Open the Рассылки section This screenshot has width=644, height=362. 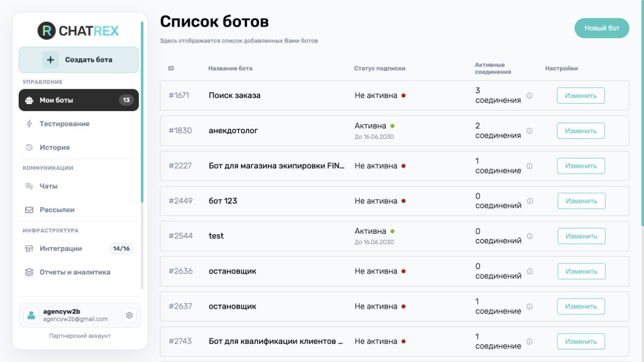tap(79, 210)
